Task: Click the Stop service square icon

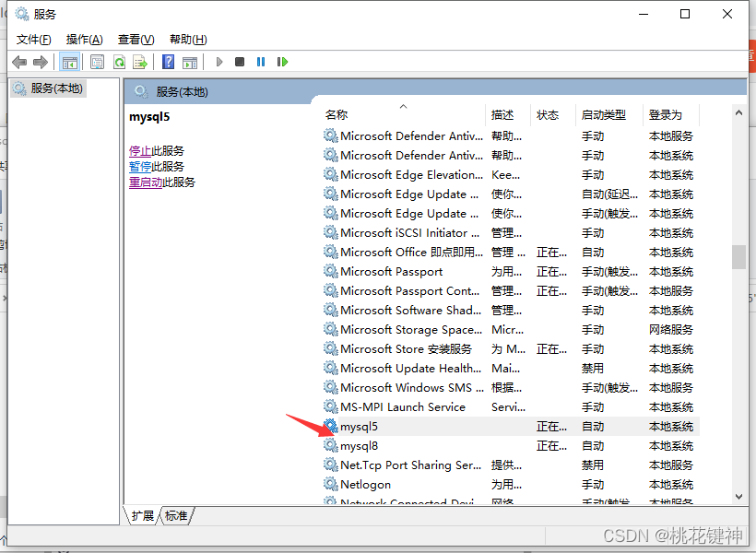Action: click(x=240, y=62)
